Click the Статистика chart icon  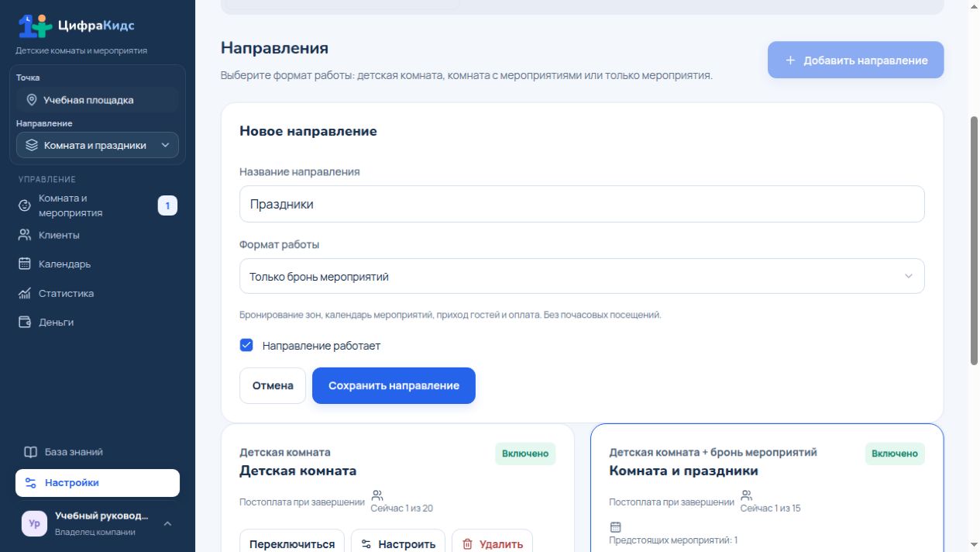click(25, 293)
